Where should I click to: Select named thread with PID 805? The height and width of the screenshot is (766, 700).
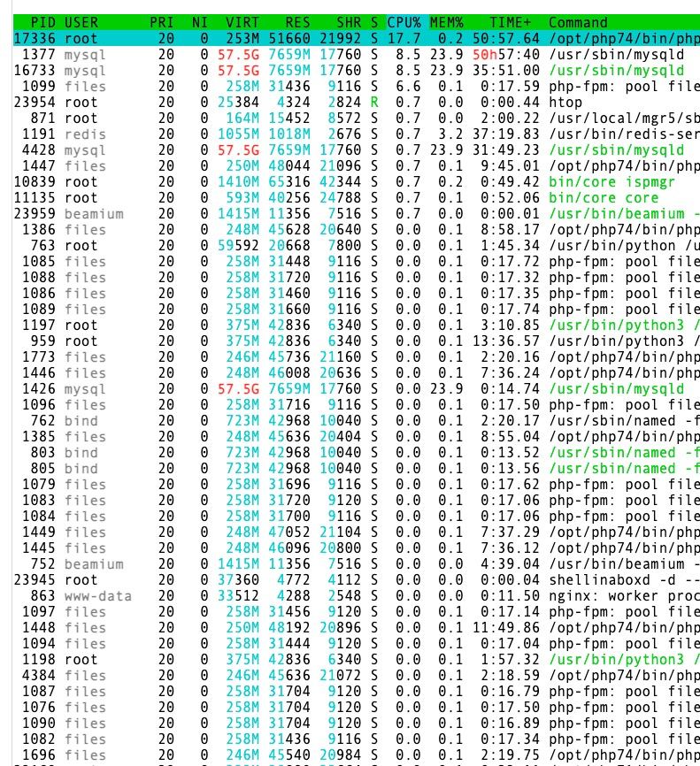(357, 468)
